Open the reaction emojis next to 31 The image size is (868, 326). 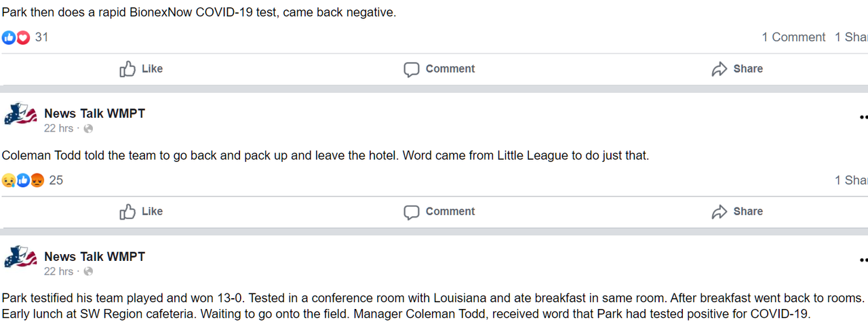point(16,37)
